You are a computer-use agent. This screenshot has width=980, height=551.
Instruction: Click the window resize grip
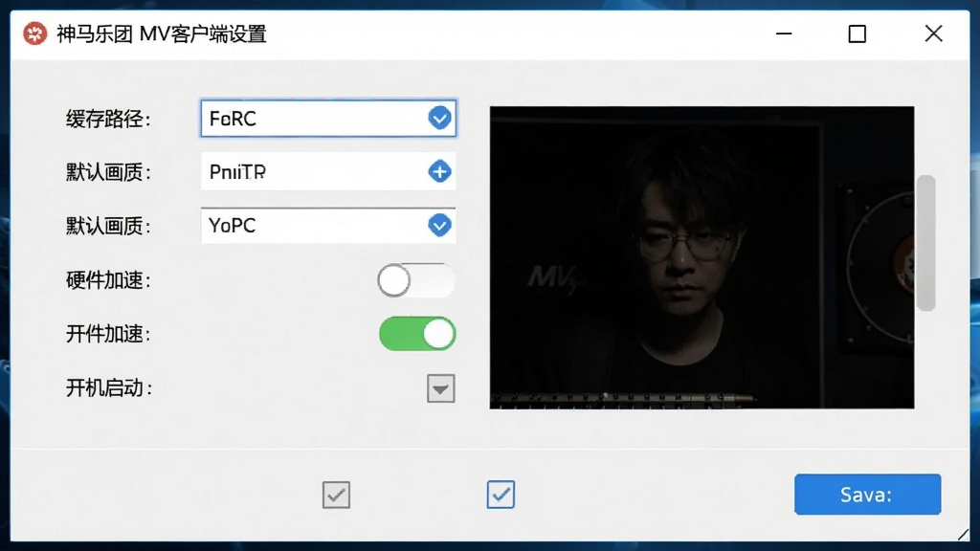pyautogui.click(x=963, y=534)
